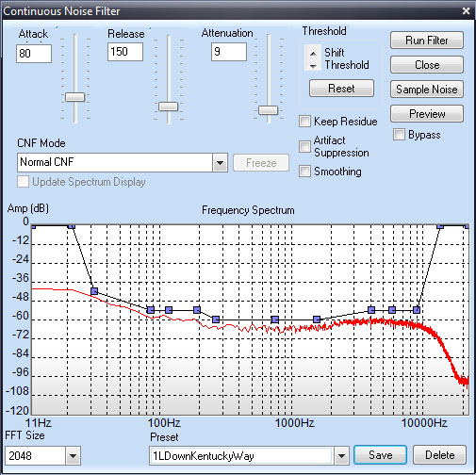Click the Preview button

(x=427, y=114)
